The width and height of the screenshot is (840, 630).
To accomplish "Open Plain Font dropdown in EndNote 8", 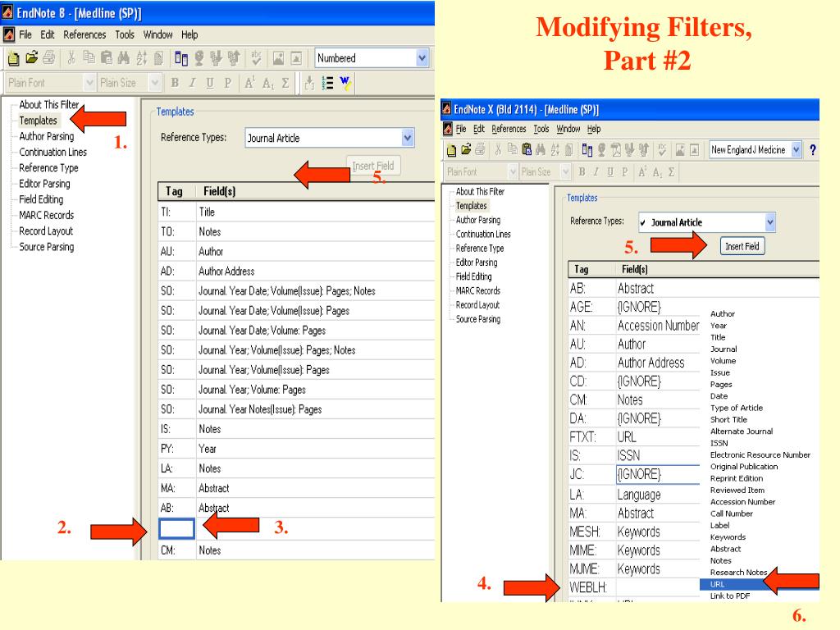I will [x=89, y=83].
